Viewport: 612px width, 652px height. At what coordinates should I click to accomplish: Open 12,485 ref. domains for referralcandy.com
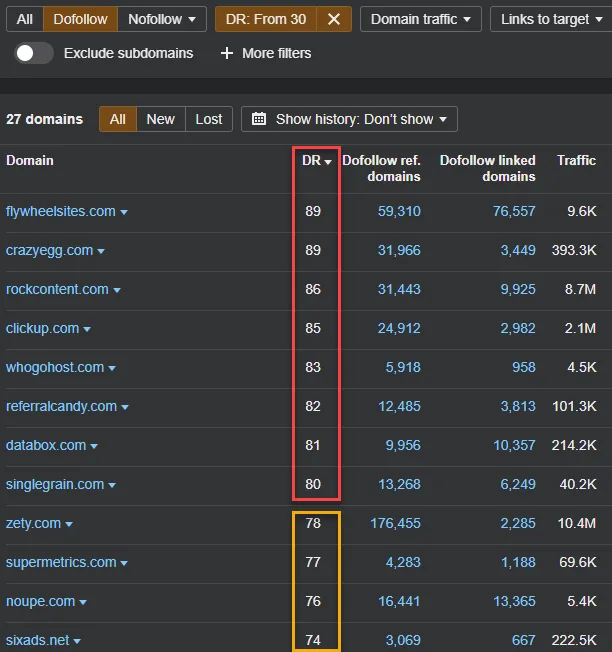click(399, 406)
